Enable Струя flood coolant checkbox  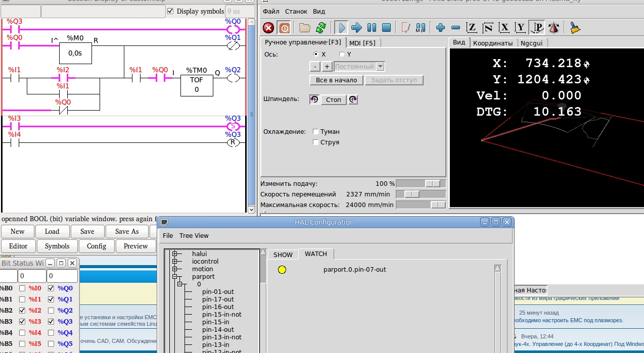[x=315, y=142]
